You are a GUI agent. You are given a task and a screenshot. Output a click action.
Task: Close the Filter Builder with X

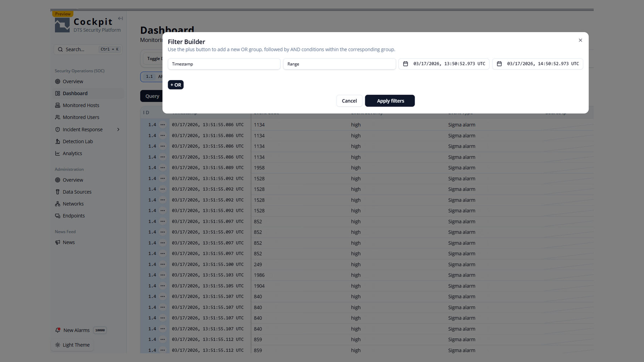pyautogui.click(x=580, y=40)
